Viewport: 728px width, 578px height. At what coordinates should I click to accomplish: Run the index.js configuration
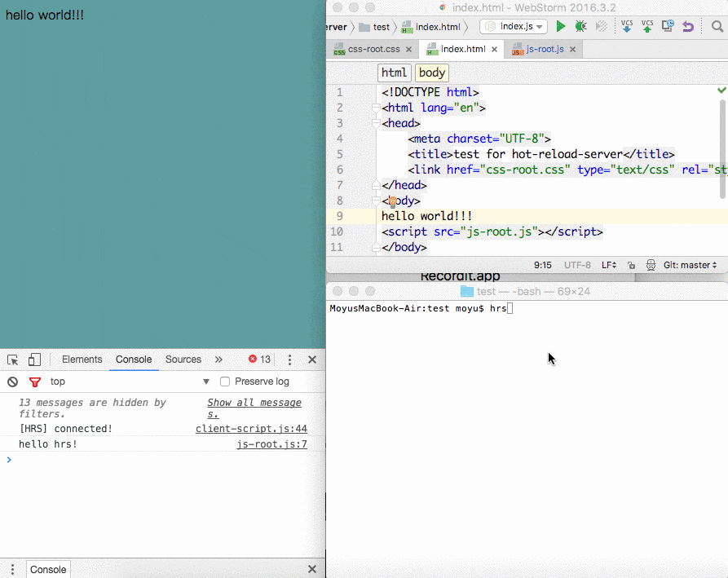pyautogui.click(x=560, y=26)
